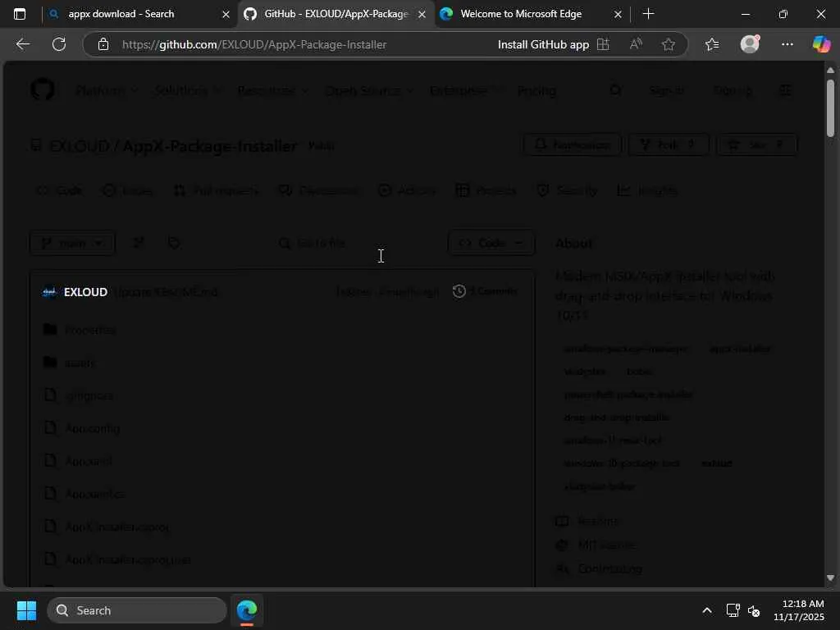Click the Sign up button
This screenshot has height=630, width=840.
click(733, 90)
